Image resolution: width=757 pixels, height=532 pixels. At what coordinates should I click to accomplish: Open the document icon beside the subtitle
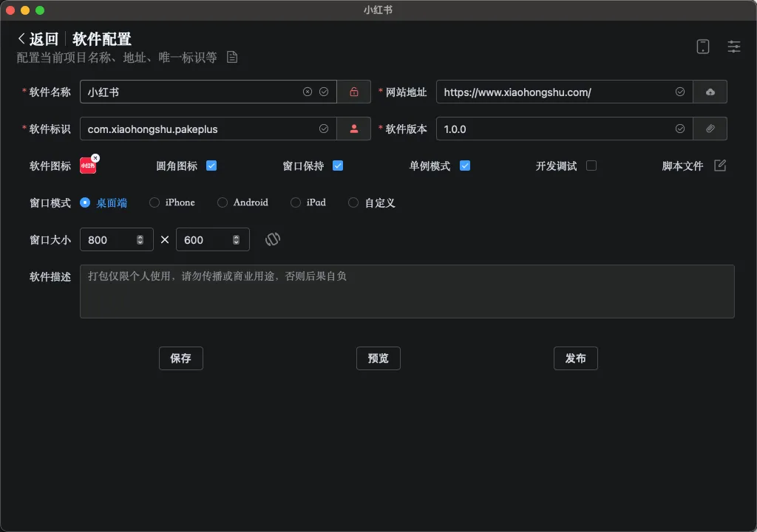tap(232, 58)
